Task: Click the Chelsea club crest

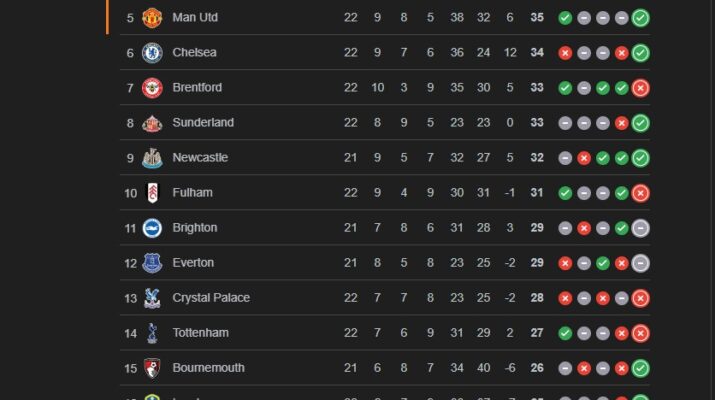Action: (152, 53)
